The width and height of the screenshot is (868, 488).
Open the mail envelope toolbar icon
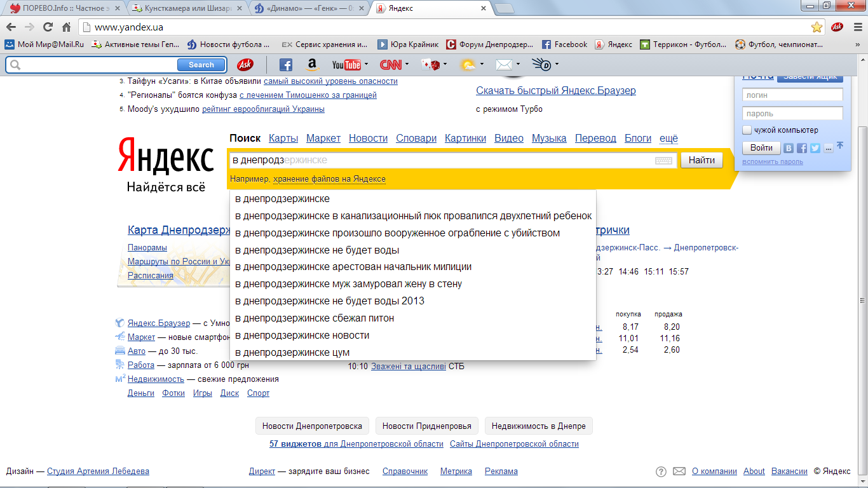(x=504, y=65)
